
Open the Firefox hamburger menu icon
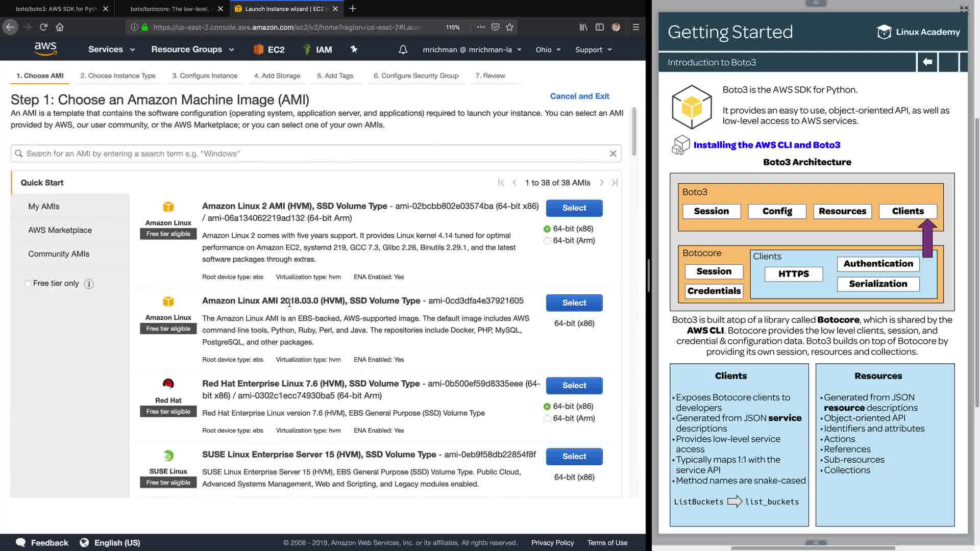tap(635, 27)
